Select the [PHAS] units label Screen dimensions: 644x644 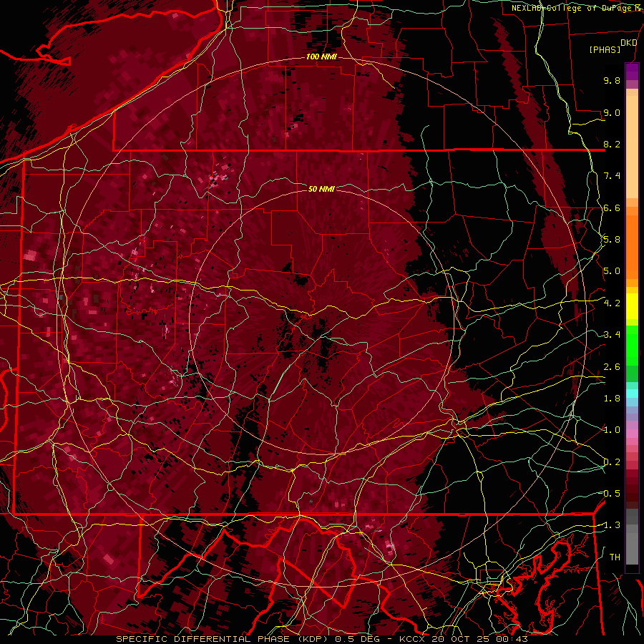tap(605, 50)
